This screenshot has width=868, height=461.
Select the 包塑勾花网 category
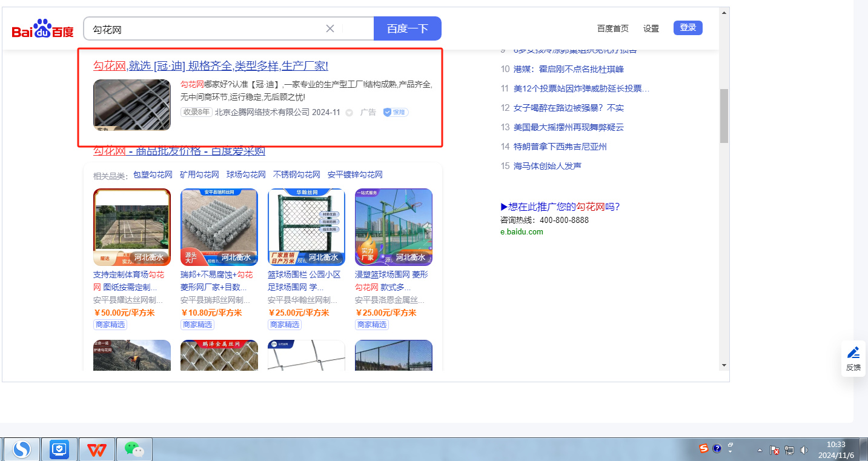pos(153,174)
